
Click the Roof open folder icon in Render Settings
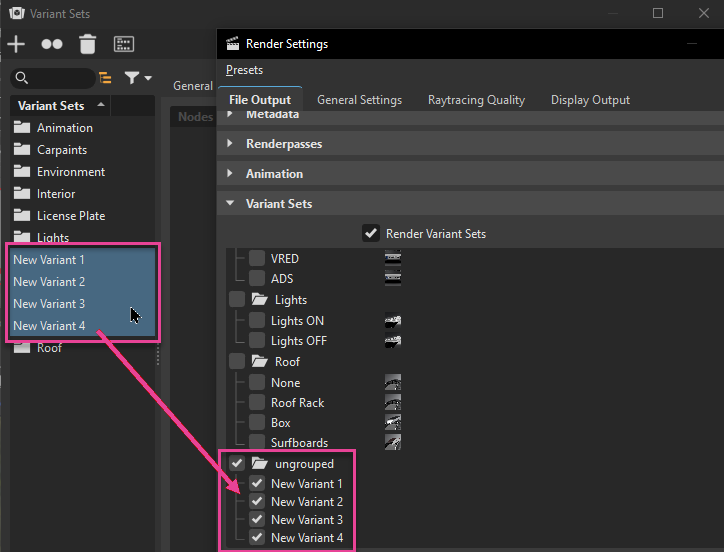[x=259, y=361]
